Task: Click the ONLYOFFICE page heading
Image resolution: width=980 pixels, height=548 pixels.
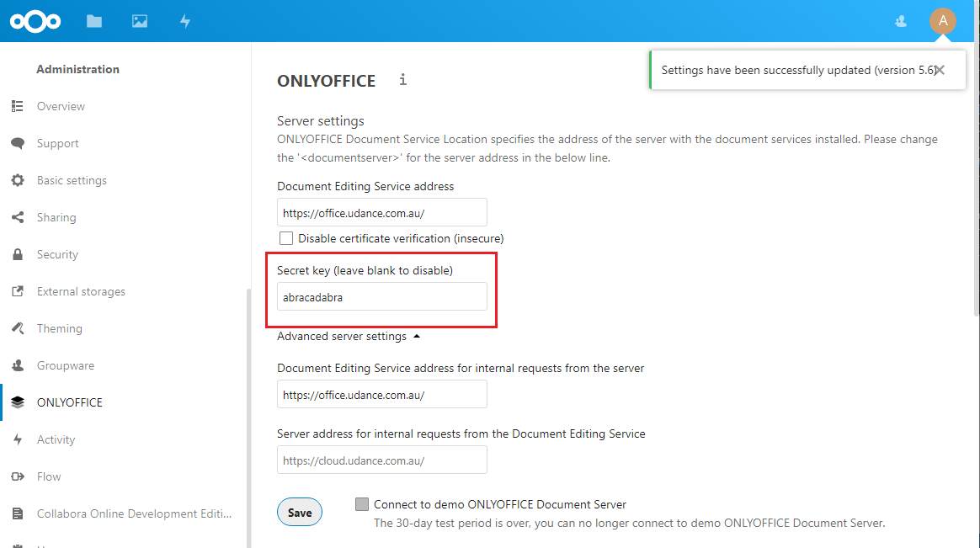Action: [x=327, y=81]
